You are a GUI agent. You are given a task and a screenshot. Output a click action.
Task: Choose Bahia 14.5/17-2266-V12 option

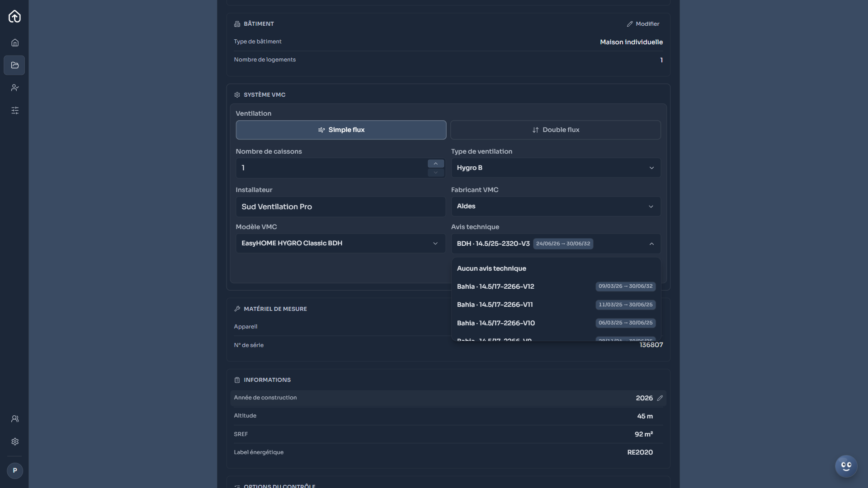[556, 286]
